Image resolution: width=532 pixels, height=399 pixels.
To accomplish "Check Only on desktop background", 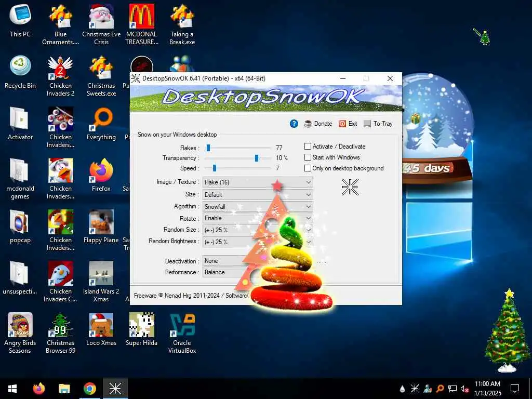I will (x=308, y=168).
